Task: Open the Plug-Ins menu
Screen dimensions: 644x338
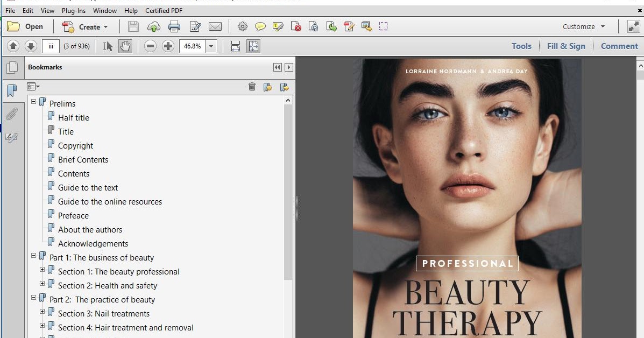Action: 74,10
